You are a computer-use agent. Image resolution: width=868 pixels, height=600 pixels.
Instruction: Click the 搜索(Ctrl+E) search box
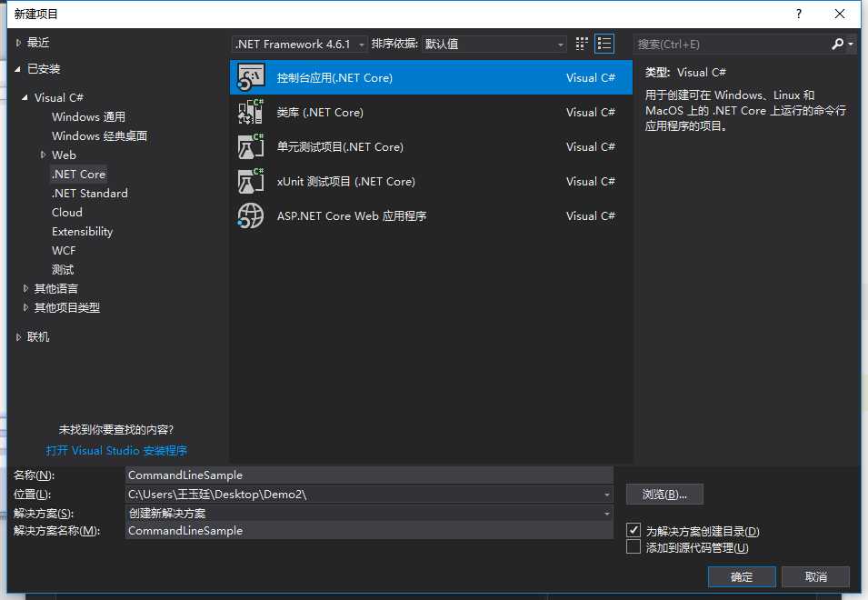point(732,45)
